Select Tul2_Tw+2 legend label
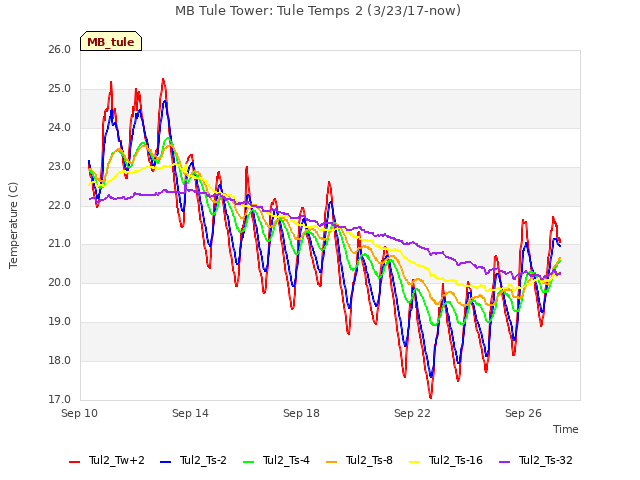The height and width of the screenshot is (480, 640). pyautogui.click(x=117, y=460)
